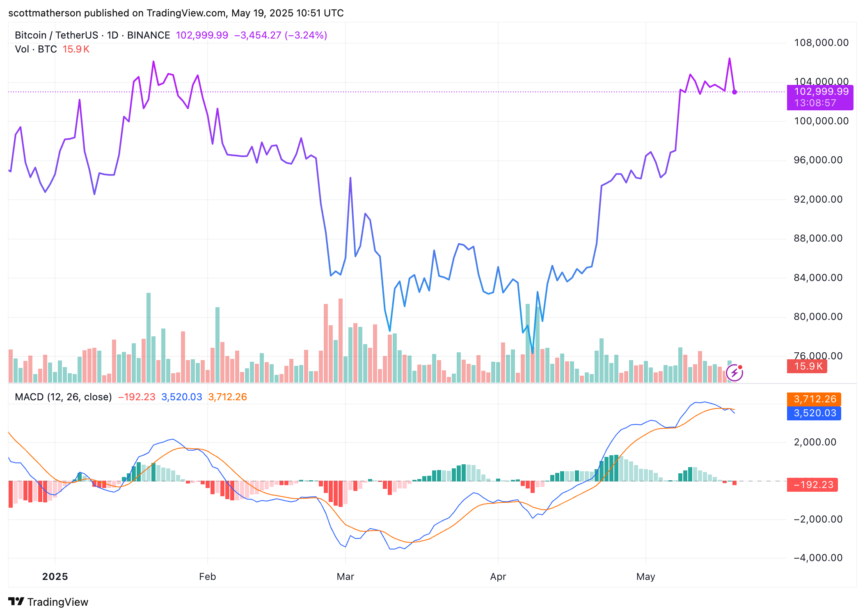
Task: Click the TradingView logo icon
Action: 16,601
